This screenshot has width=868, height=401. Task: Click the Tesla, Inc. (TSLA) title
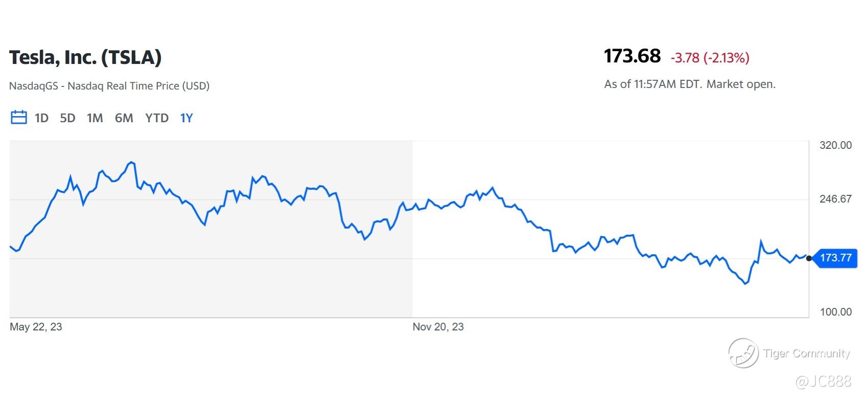click(85, 57)
